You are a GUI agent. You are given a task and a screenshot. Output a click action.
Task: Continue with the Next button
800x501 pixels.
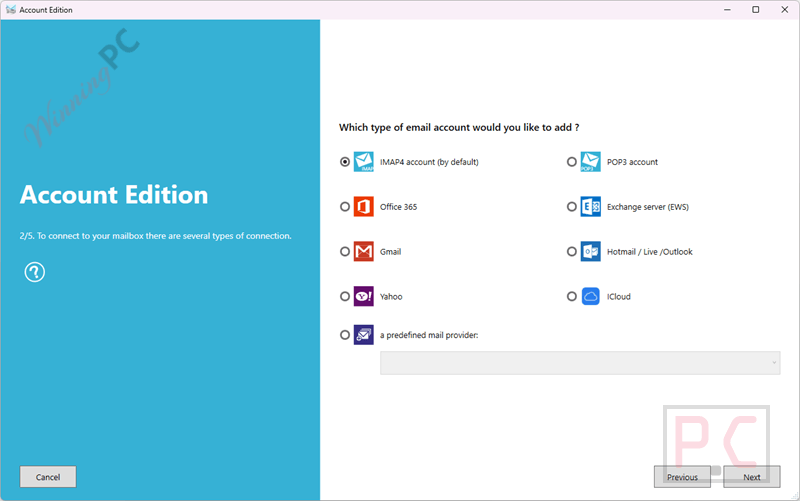[752, 477]
